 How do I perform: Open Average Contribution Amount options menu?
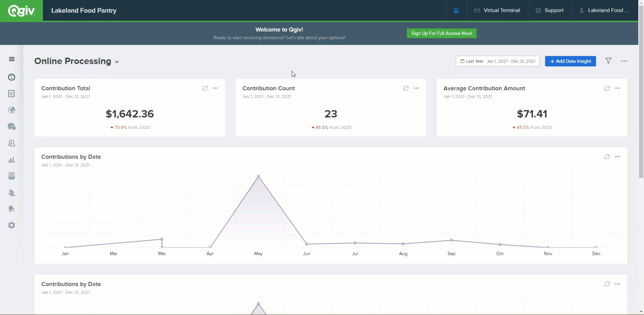[618, 88]
